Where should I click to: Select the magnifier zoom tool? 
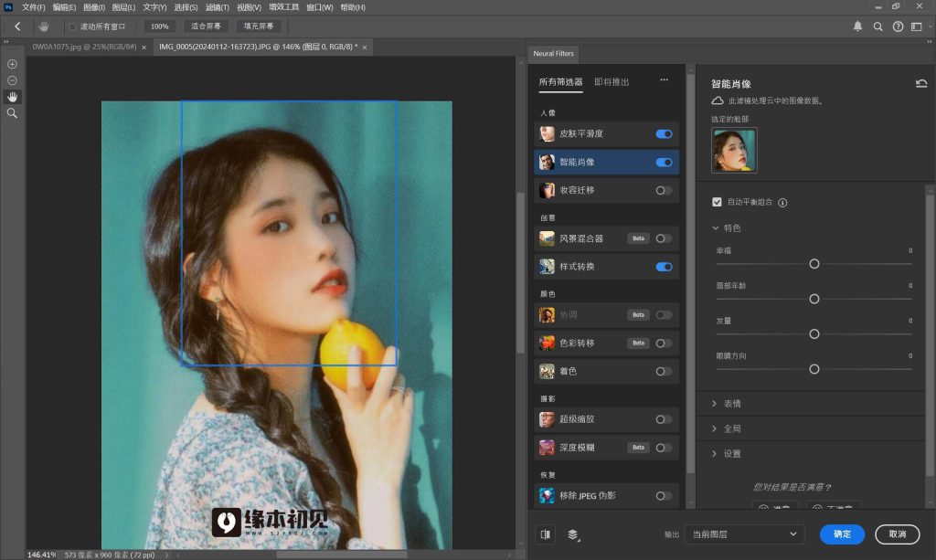[x=13, y=113]
